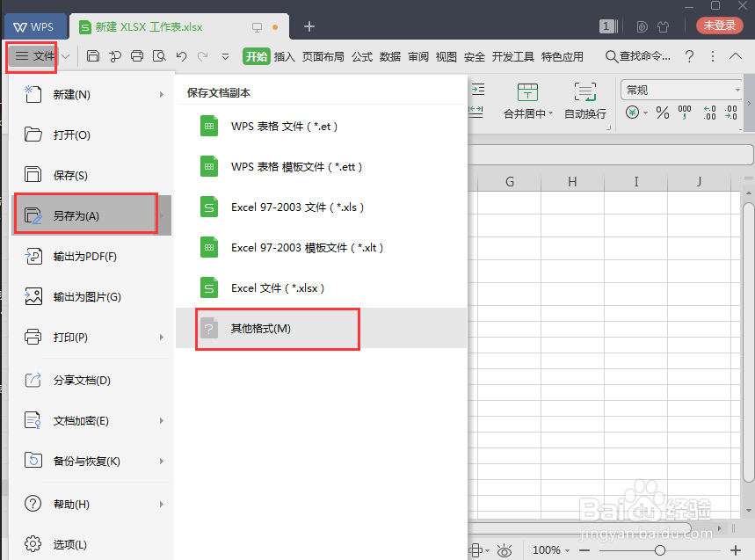Image resolution: width=755 pixels, height=560 pixels.
Task: Choose 文档加密(E) in the file menu
Action: pos(91,421)
